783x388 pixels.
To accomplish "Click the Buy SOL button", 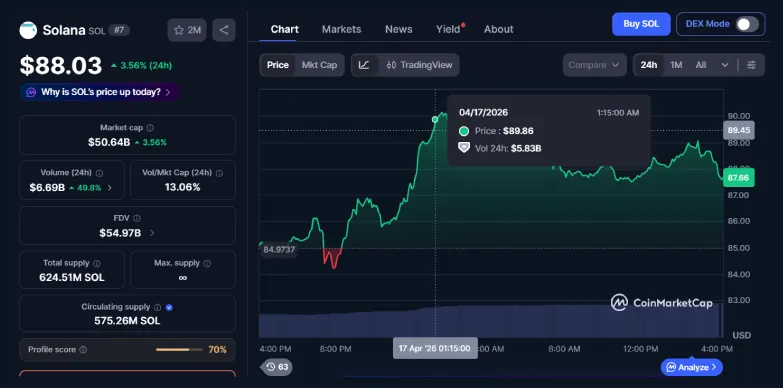I will coord(641,24).
